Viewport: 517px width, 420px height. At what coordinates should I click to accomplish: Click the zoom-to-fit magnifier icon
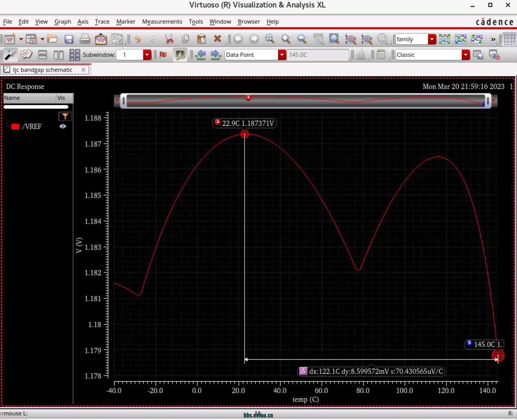pyautogui.click(x=270, y=39)
